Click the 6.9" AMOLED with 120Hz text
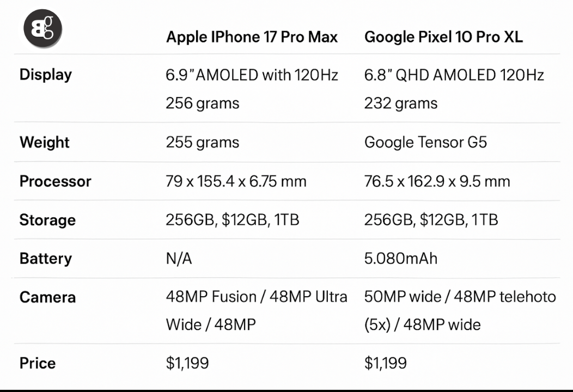The width and height of the screenshot is (573, 392). point(252,75)
